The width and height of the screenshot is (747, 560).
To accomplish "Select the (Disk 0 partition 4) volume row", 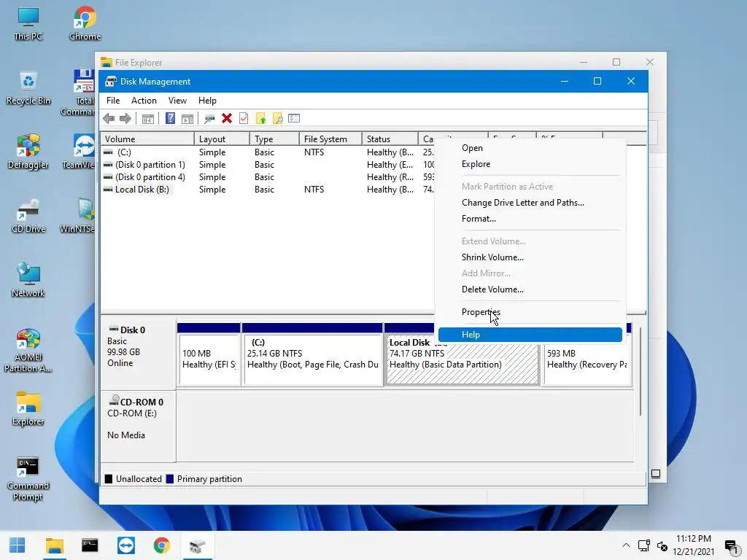I will pos(268,176).
